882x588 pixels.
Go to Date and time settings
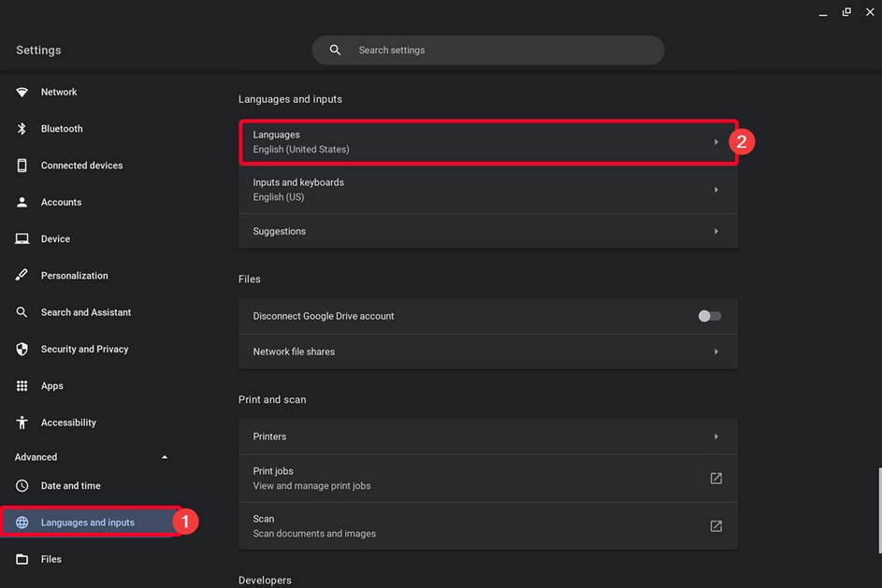pyautogui.click(x=70, y=486)
